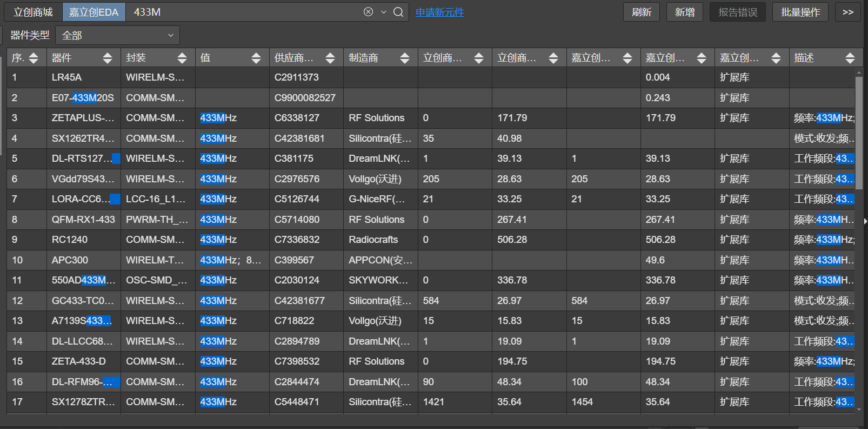This screenshot has width=868, height=429.
Task: Switch to 立创商城 tab
Action: tap(34, 12)
